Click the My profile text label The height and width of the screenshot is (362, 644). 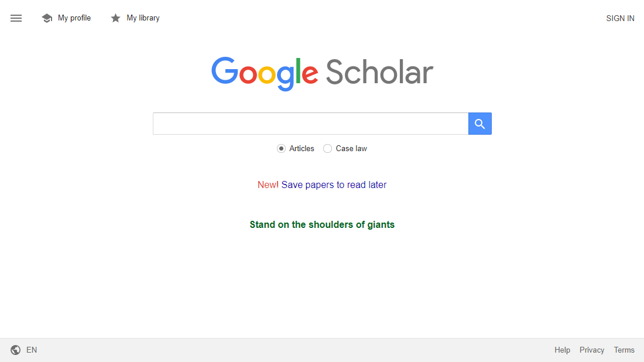74,18
